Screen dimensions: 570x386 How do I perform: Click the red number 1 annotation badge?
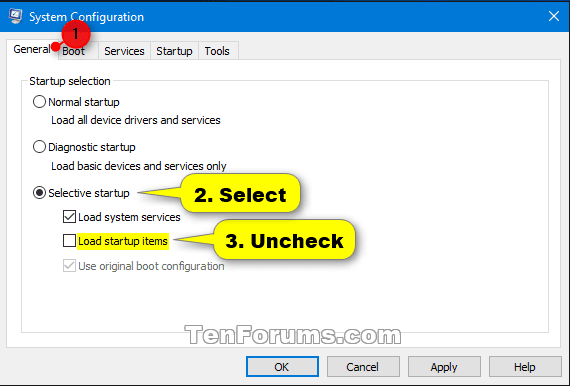click(x=76, y=34)
